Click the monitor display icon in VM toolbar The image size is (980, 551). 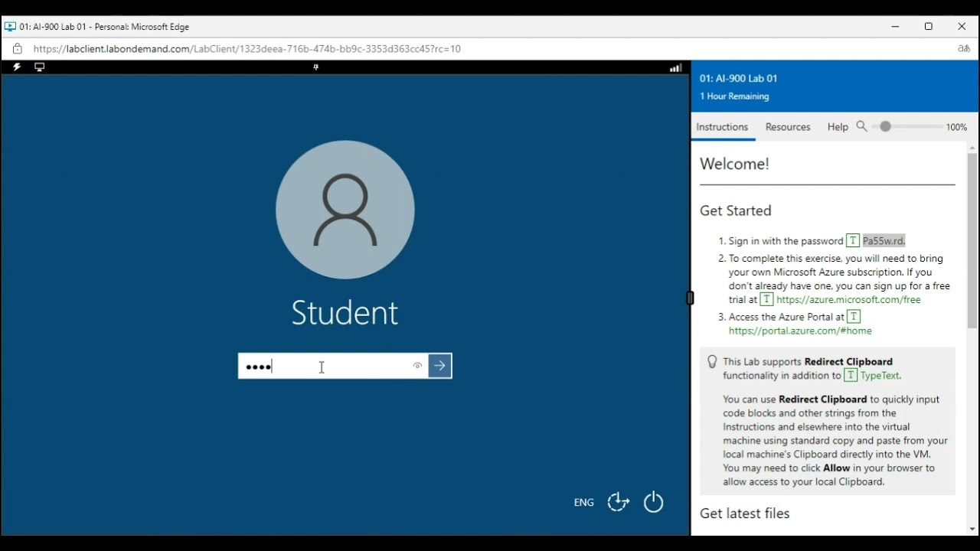click(40, 67)
